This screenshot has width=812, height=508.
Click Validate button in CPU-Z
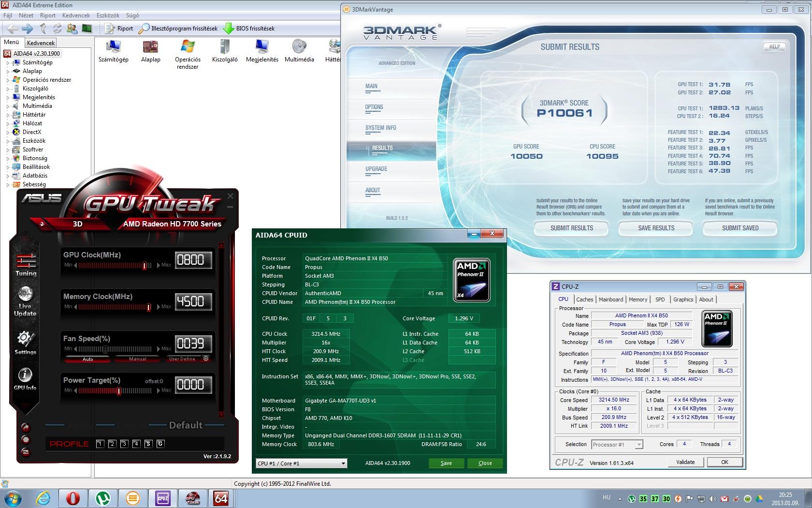coord(685,462)
